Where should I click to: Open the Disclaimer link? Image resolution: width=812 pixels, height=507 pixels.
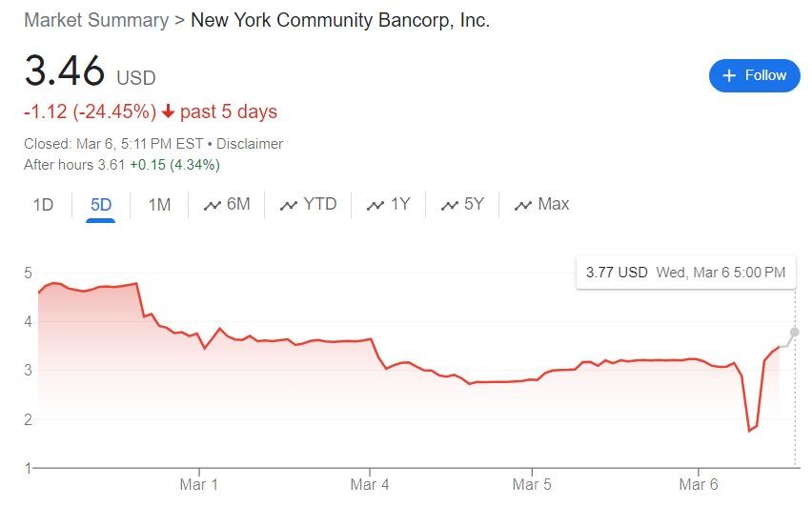(x=250, y=144)
